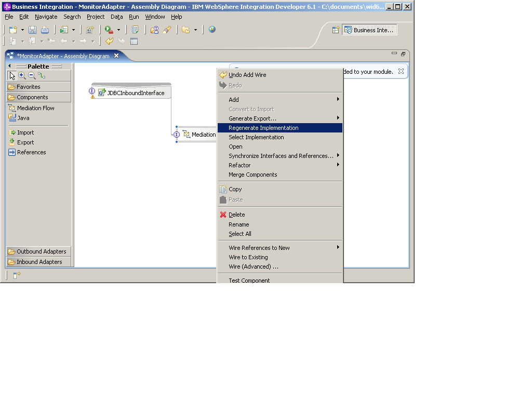Switch to Business Integration perspective button
Image resolution: width=532 pixels, height=399 pixels.
tap(369, 30)
